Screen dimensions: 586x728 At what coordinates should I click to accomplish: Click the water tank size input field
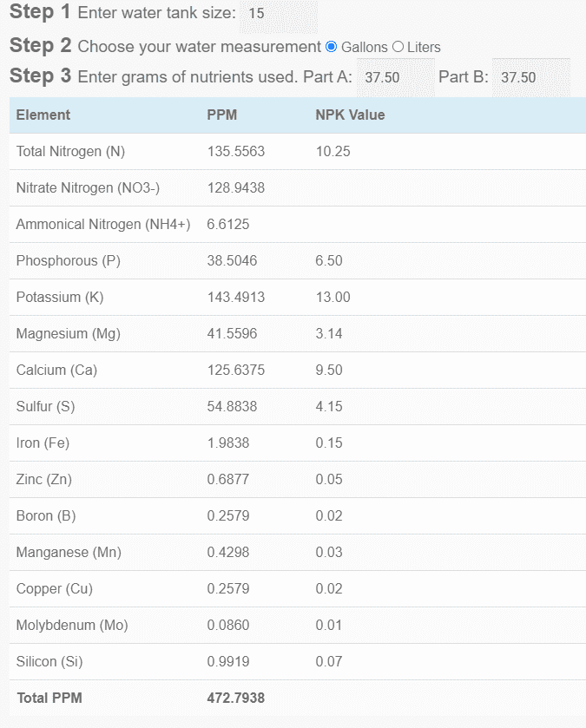(x=279, y=16)
